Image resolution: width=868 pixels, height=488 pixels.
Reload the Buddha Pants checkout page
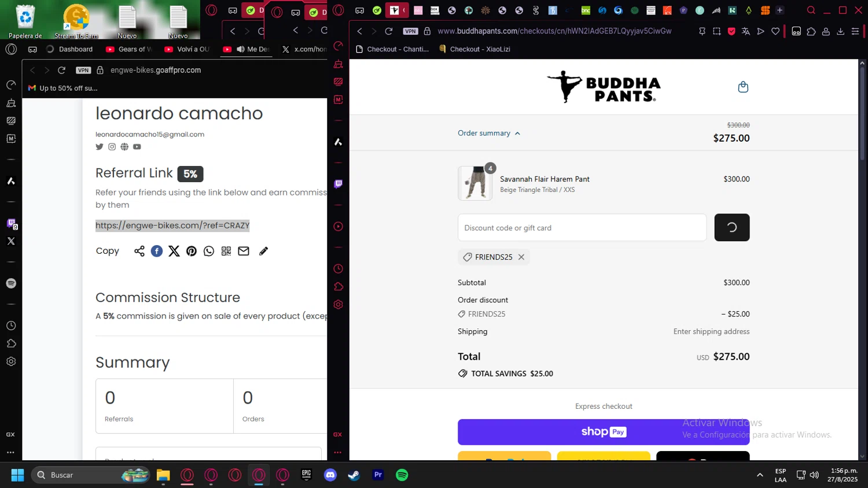(389, 31)
